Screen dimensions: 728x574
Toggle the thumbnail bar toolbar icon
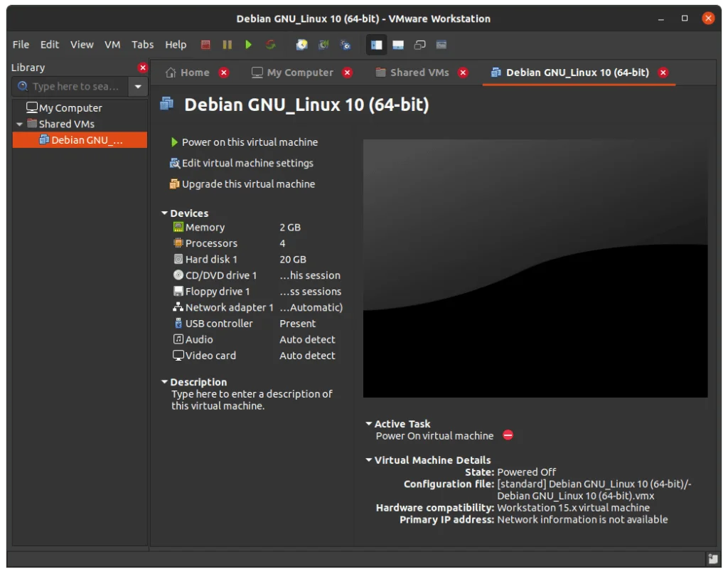[398, 45]
